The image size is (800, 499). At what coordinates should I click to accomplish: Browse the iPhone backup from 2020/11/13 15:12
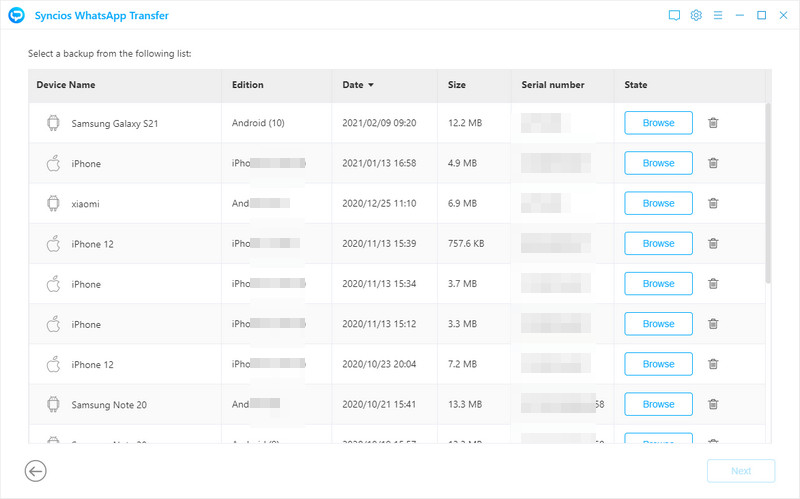[658, 324]
